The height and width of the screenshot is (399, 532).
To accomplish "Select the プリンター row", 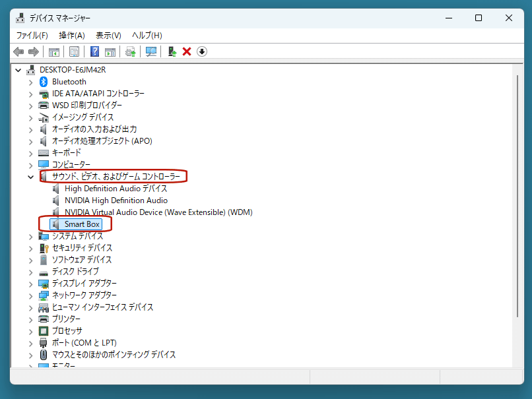I will pos(66,319).
